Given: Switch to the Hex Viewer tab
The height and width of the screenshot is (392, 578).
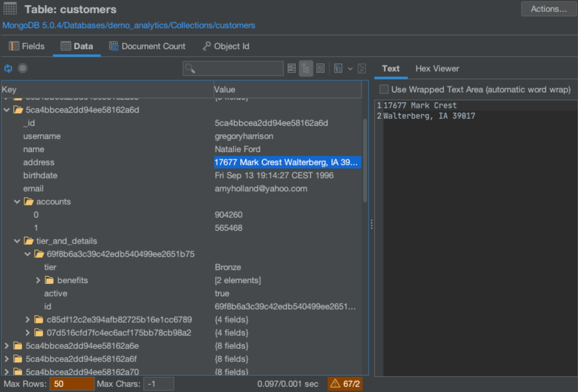Looking at the screenshot, I should click(x=437, y=68).
